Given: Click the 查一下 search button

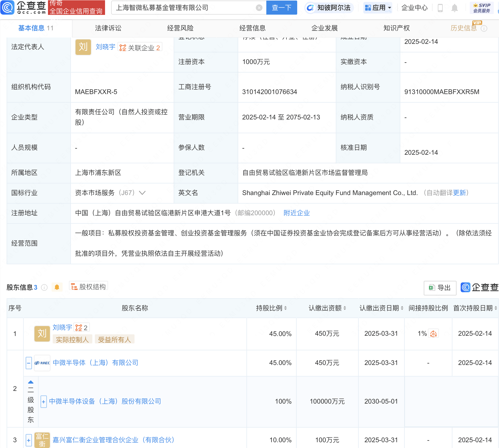Looking at the screenshot, I should (281, 8).
